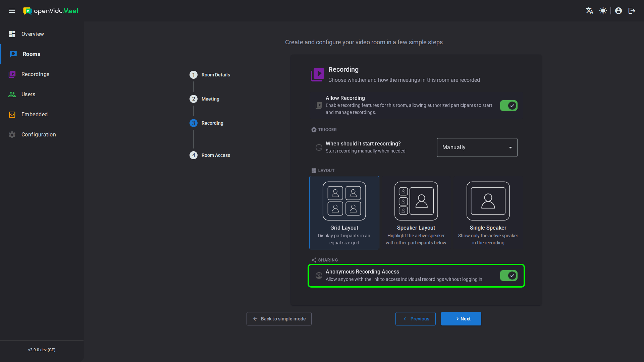The height and width of the screenshot is (362, 644).
Task: Click the clock icon beside recording trigger
Action: [x=319, y=147]
